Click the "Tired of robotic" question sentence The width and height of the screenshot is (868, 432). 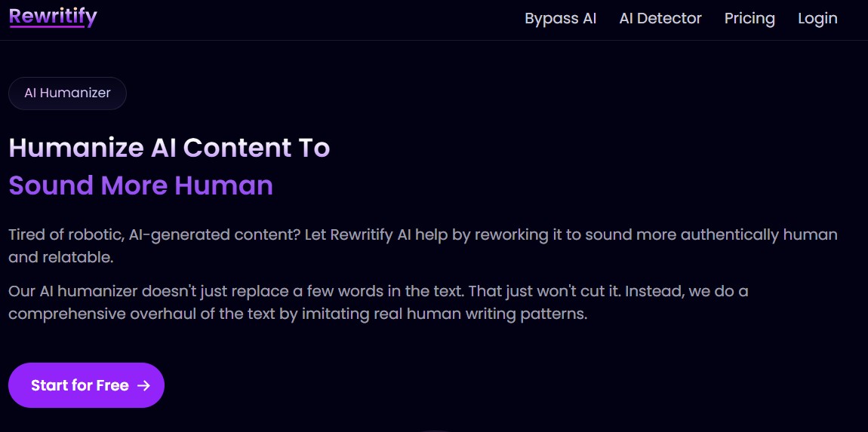coord(154,234)
